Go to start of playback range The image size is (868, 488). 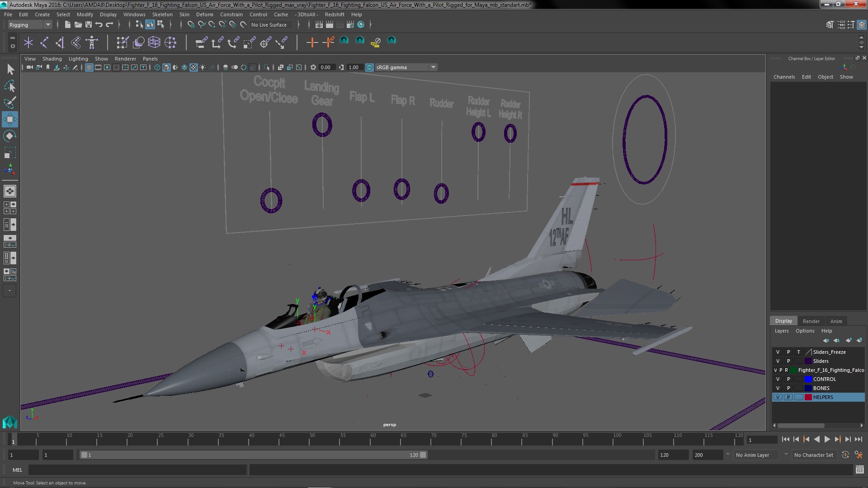coord(785,439)
